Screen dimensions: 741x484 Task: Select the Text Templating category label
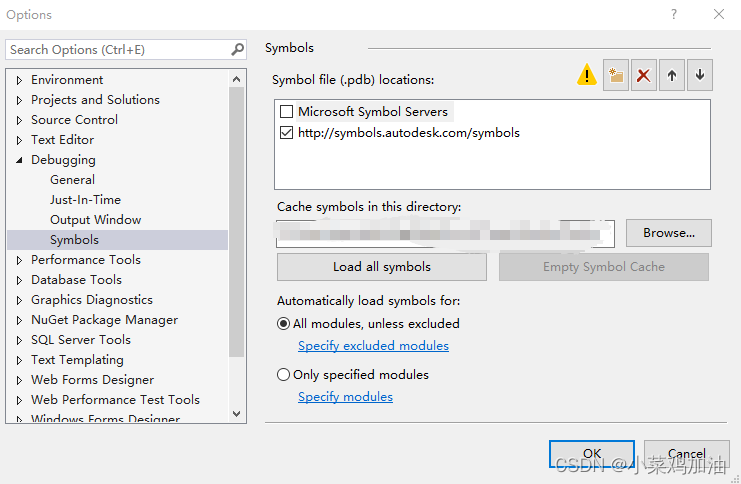point(78,360)
